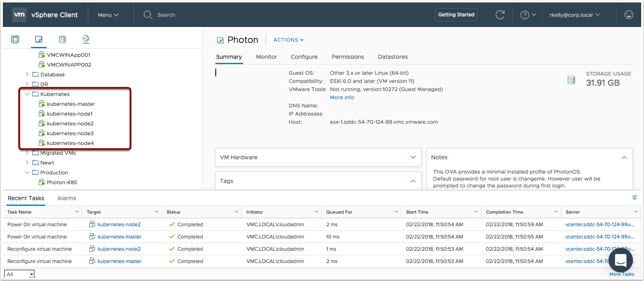The width and height of the screenshot is (644, 281).
Task: Click the search magnifier icon
Action: pyautogui.click(x=148, y=15)
